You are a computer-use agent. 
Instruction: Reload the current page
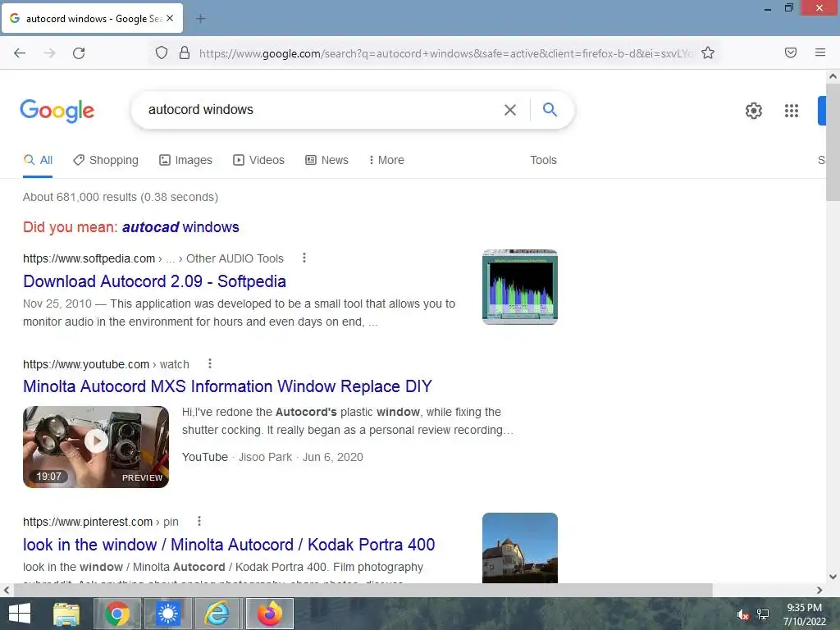tap(79, 53)
